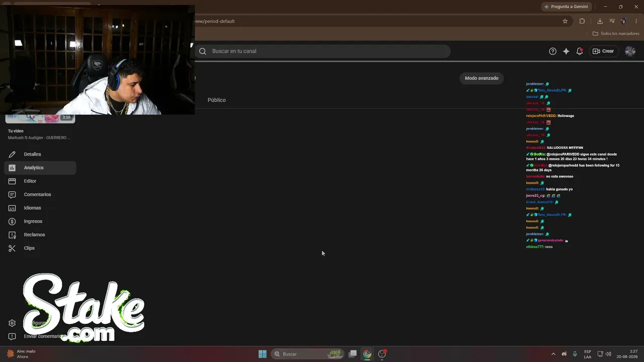Click Pregunta a Gemini button

click(x=567, y=7)
